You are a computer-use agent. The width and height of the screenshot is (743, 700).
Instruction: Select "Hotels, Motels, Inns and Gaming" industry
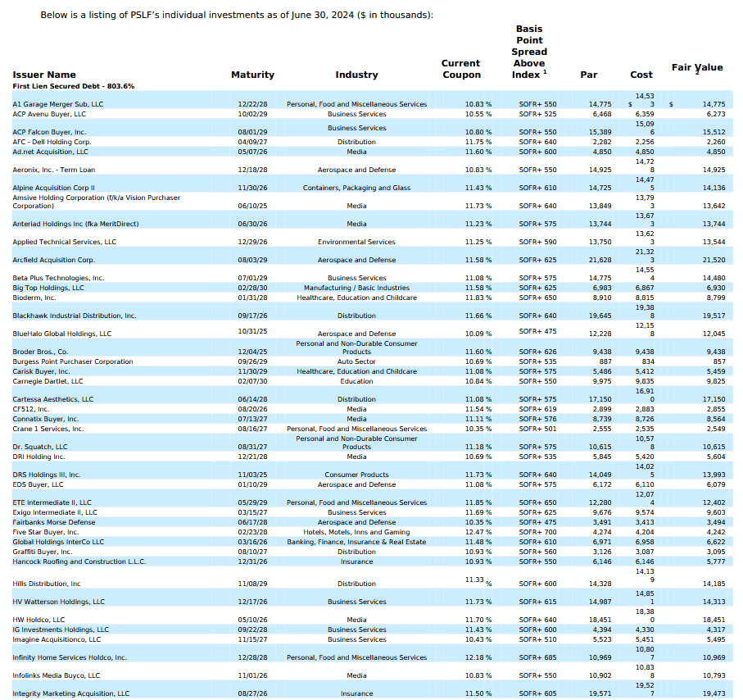(356, 533)
